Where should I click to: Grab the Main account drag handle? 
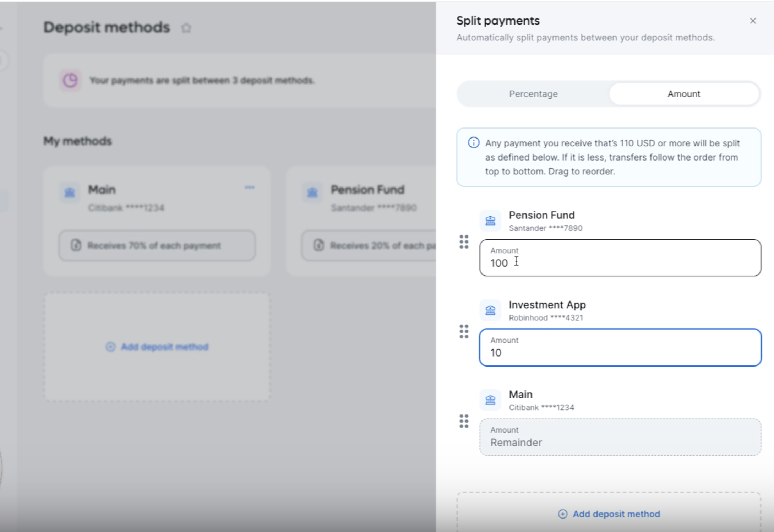(464, 421)
